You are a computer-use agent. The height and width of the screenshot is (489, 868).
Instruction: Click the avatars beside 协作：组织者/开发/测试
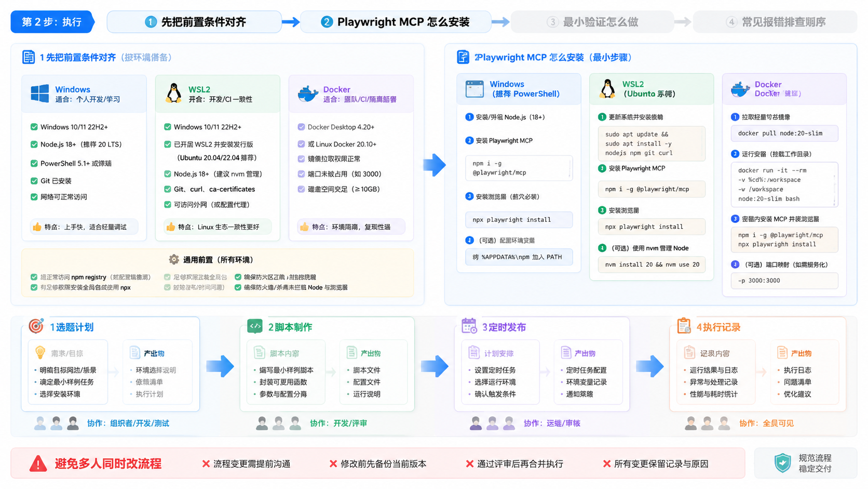[57, 423]
